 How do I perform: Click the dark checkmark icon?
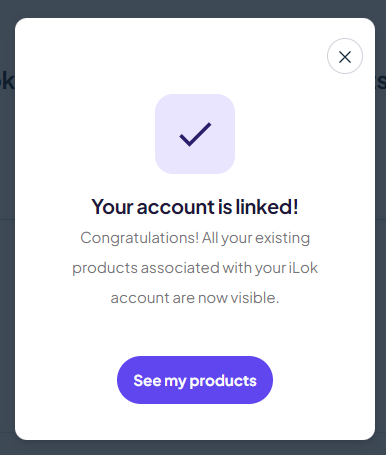point(195,134)
